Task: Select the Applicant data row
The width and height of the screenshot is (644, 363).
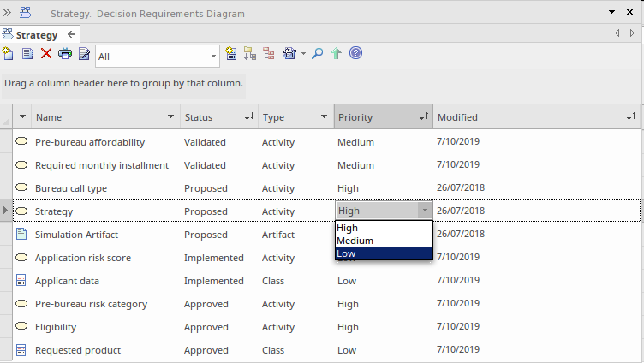Action: coord(67,281)
